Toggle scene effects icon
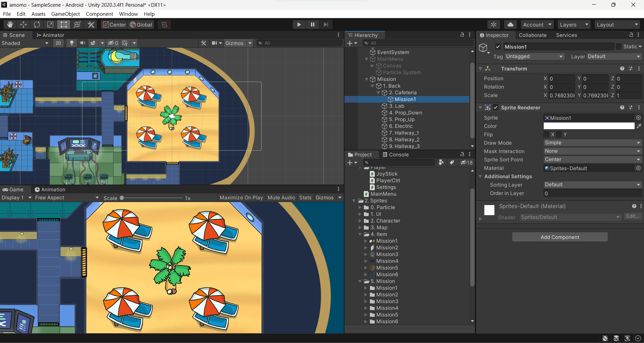Screen dimensions: 644x343 click(x=93, y=43)
